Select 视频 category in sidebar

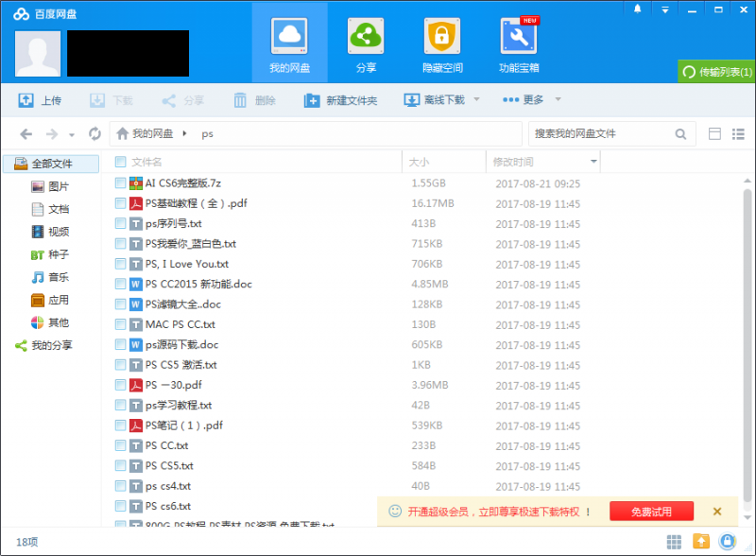point(50,232)
